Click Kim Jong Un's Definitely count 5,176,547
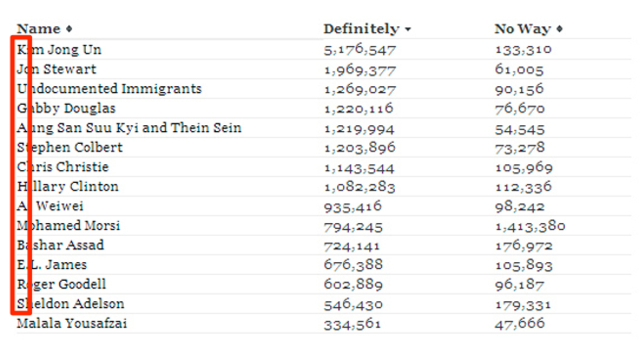The image size is (640, 360). [x=360, y=50]
